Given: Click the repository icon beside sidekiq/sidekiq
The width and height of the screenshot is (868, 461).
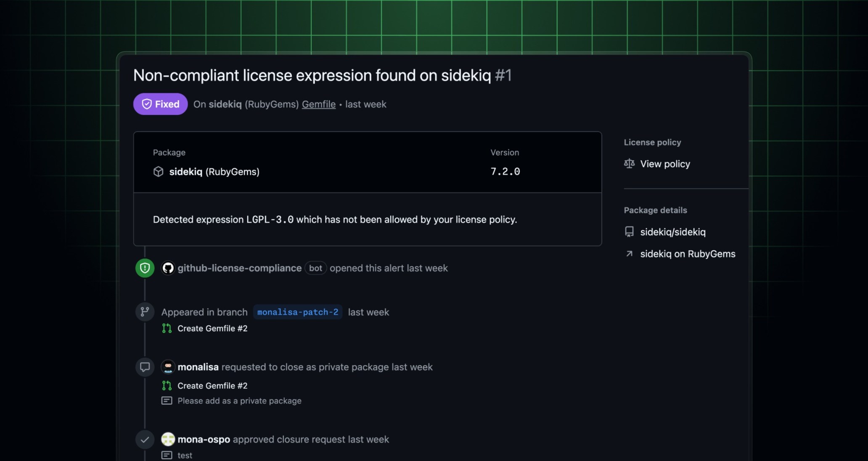Looking at the screenshot, I should pyautogui.click(x=629, y=232).
